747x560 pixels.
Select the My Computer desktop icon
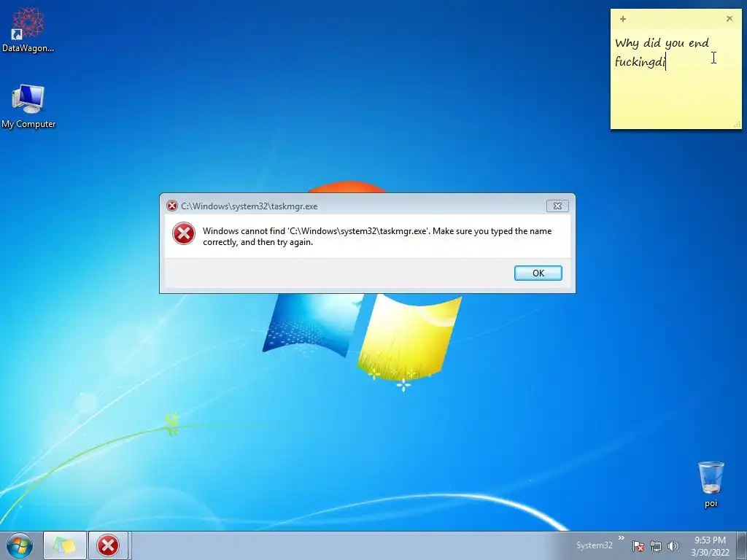(x=28, y=106)
